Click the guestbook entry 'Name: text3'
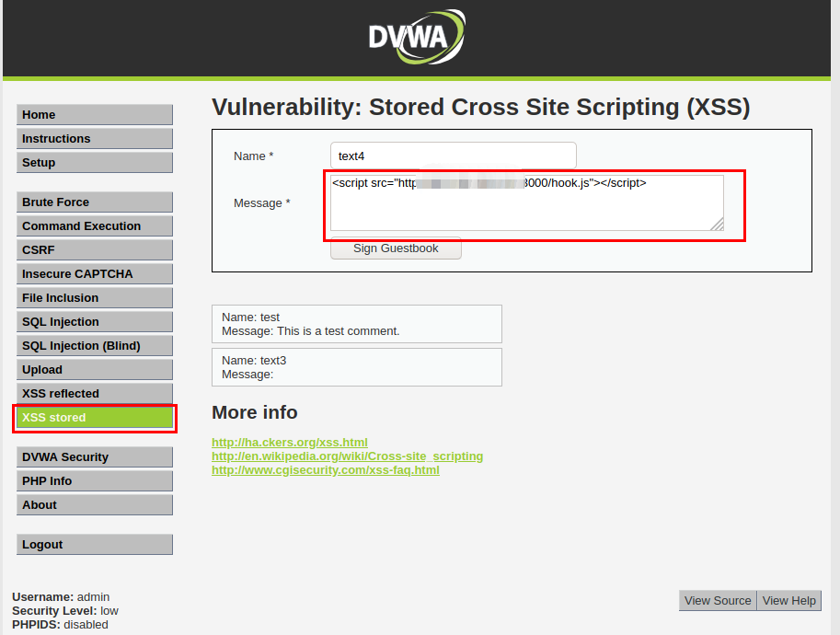 click(x=254, y=360)
